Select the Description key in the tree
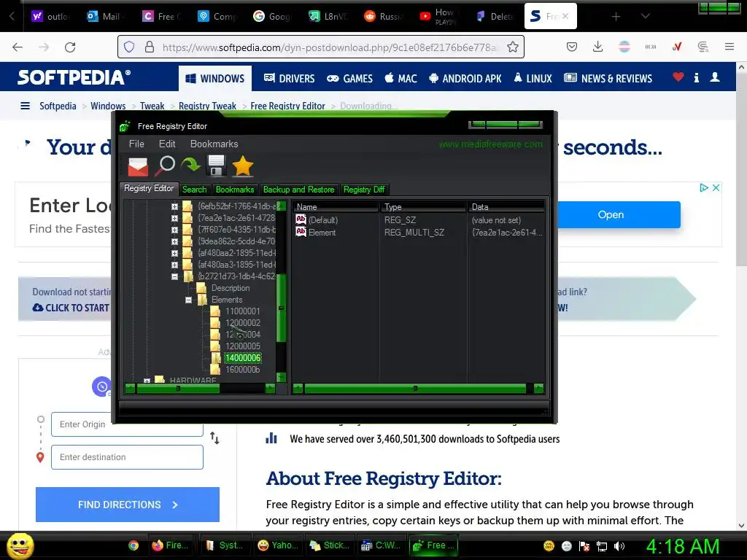Image resolution: width=747 pixels, height=560 pixels. coord(231,287)
